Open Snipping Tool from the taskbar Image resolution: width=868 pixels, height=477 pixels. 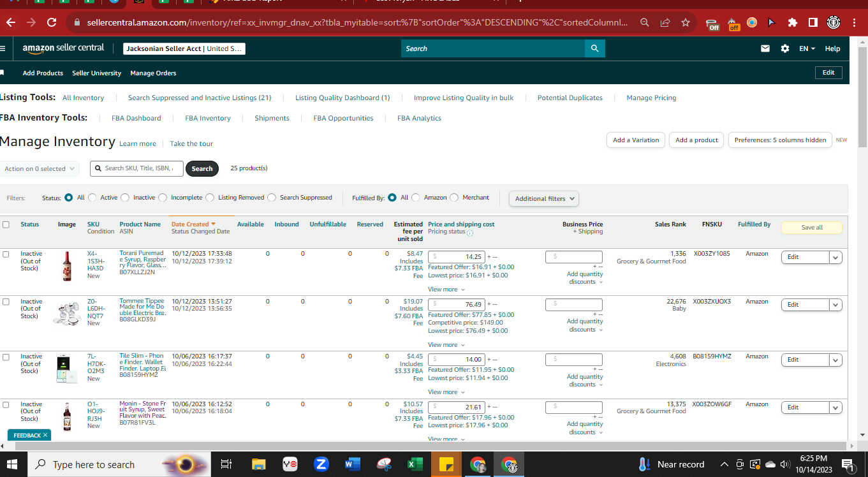click(x=384, y=464)
